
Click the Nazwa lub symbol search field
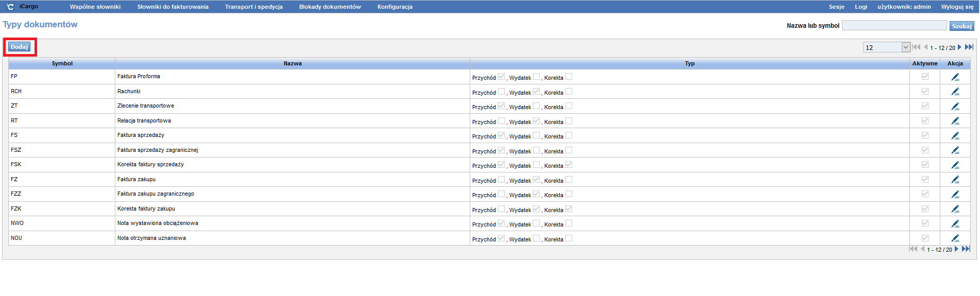click(893, 25)
